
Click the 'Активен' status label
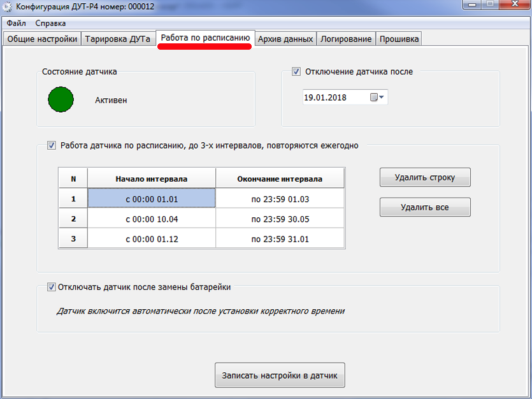(x=111, y=101)
